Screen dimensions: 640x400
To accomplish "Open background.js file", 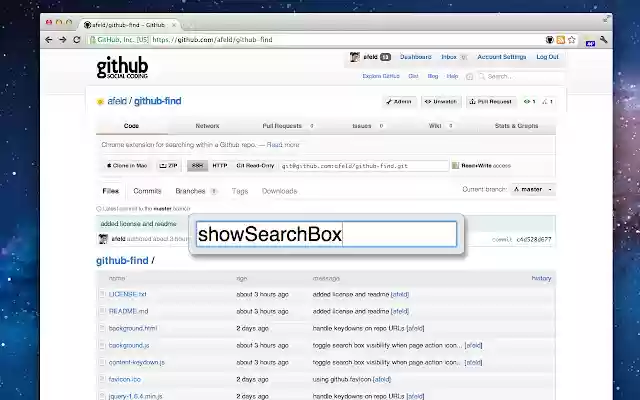I will (129, 345).
